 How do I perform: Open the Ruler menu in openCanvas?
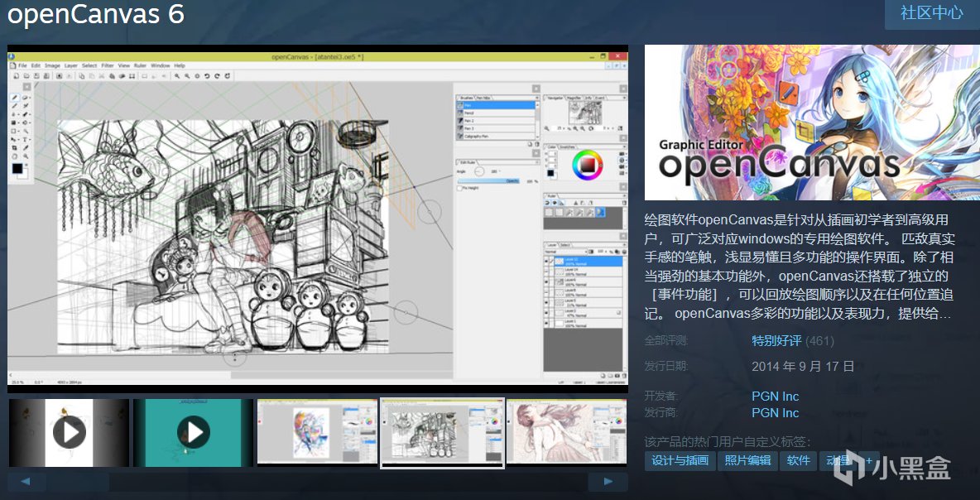(x=140, y=65)
